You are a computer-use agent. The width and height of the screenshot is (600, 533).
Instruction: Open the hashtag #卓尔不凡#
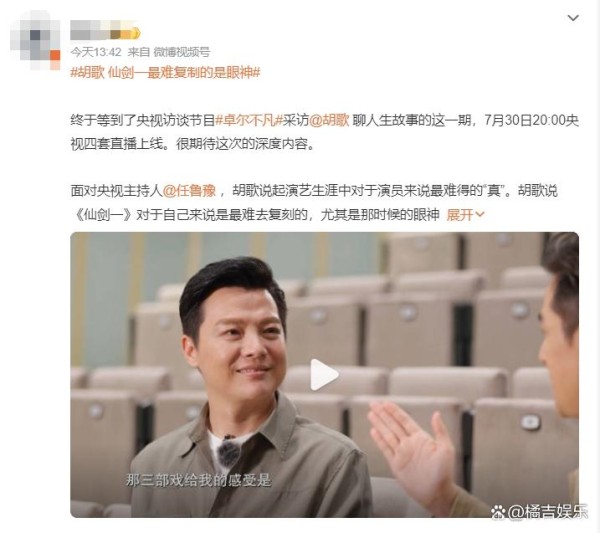249,120
